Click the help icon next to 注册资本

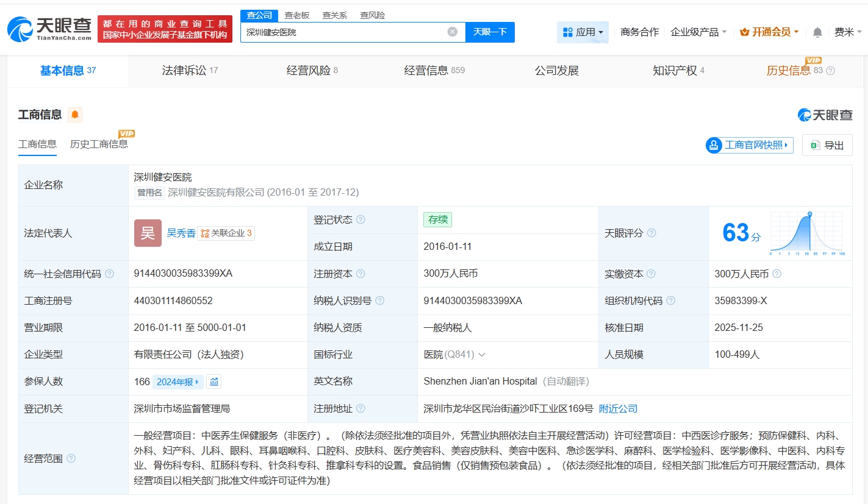[x=360, y=274]
